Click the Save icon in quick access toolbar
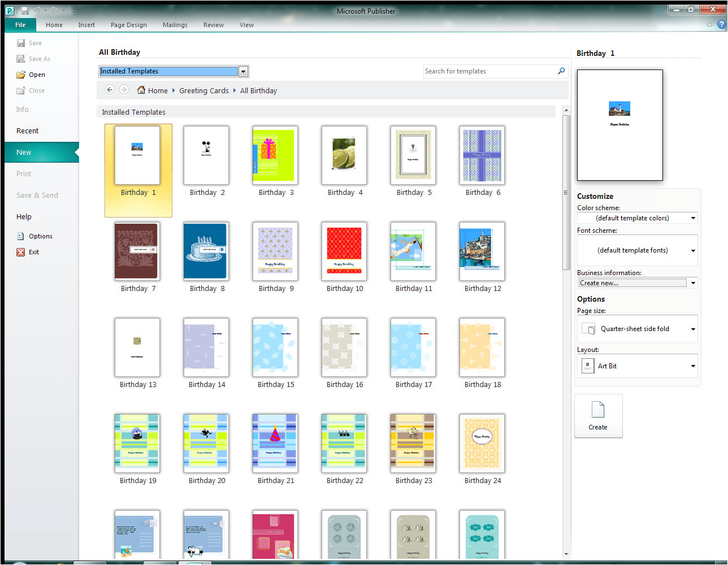 point(24,11)
